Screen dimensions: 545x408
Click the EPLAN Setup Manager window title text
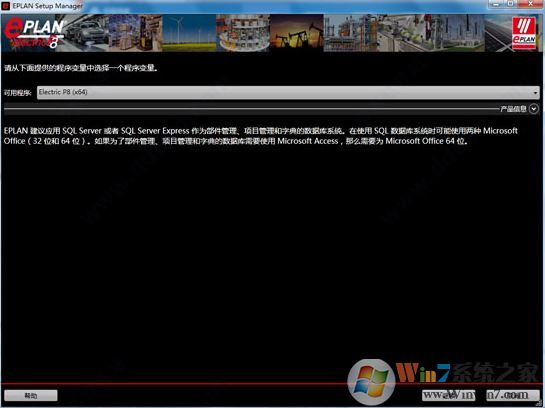pyautogui.click(x=48, y=6)
